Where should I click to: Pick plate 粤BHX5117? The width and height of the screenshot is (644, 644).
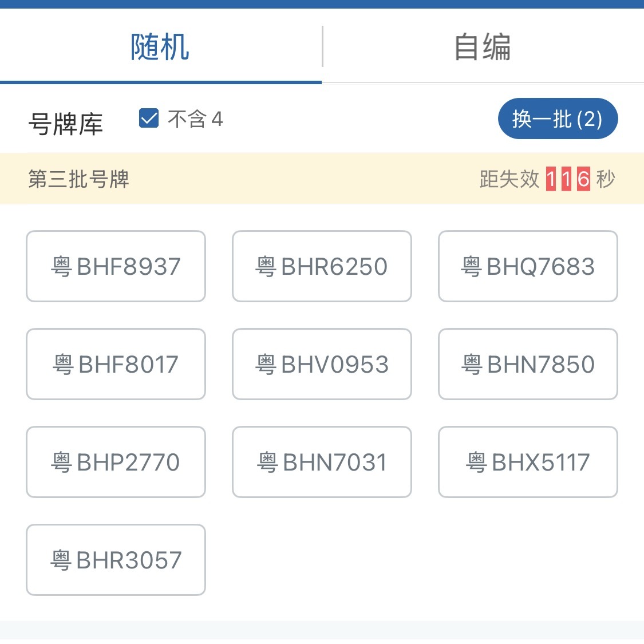[528, 462]
